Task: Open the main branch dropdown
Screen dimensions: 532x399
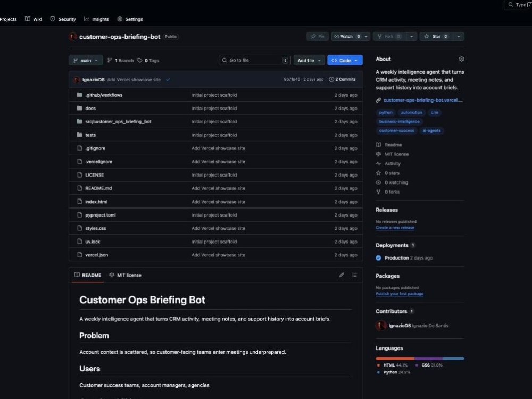Action: point(86,61)
